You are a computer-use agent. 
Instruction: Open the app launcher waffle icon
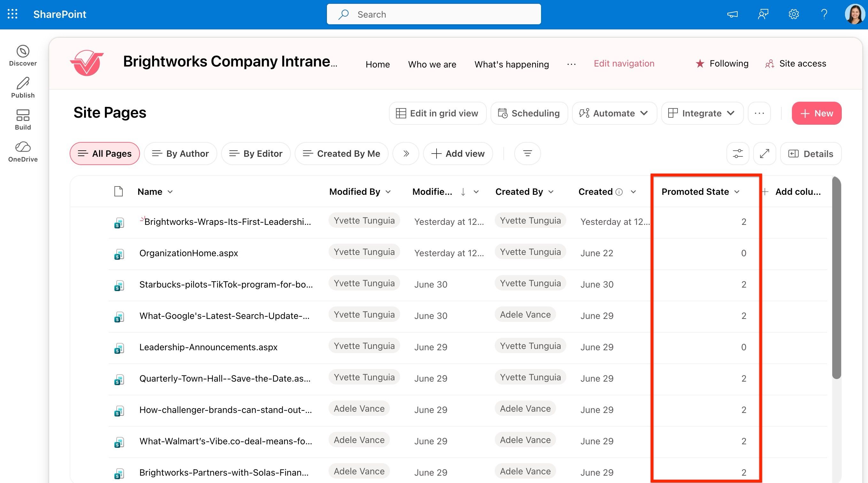coord(12,14)
